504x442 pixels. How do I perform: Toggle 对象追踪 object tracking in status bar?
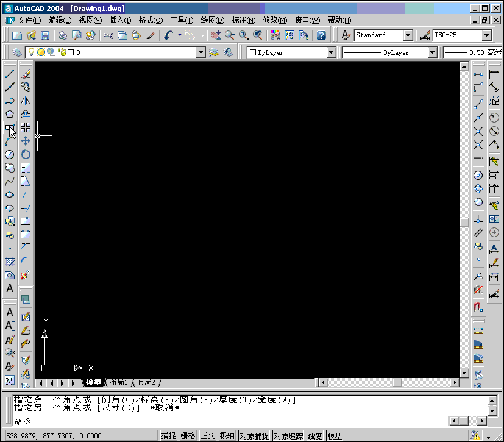(x=288, y=436)
